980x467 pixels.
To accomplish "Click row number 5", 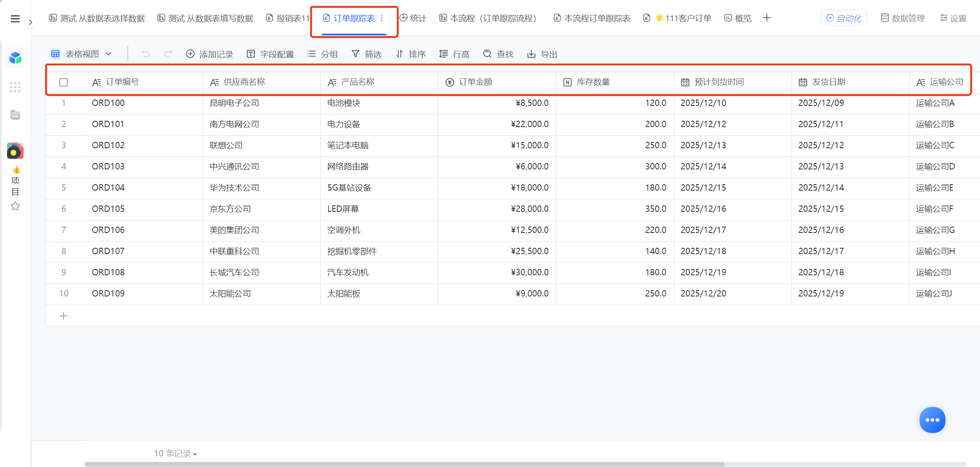I will 64,188.
